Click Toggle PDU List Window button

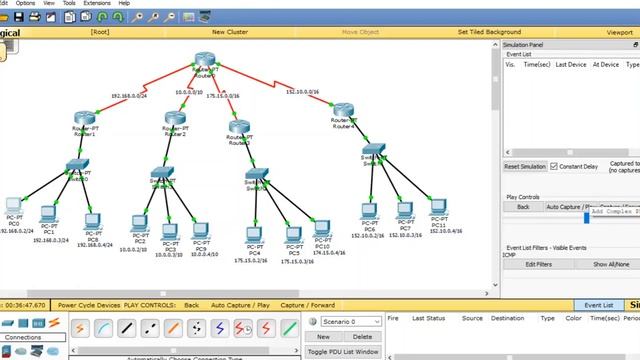click(343, 352)
